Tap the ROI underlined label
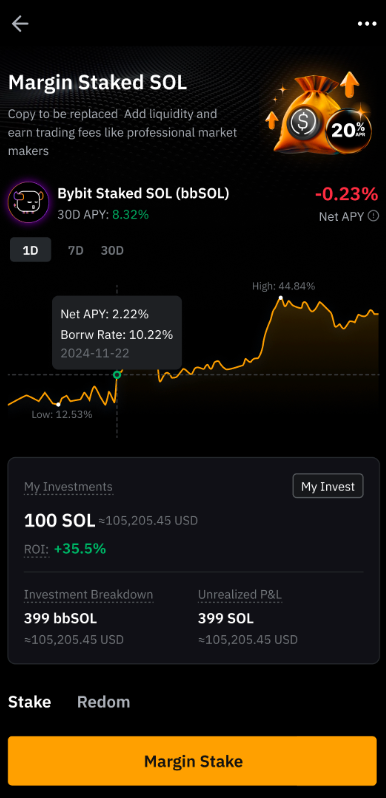The width and height of the screenshot is (386, 798). (37, 549)
